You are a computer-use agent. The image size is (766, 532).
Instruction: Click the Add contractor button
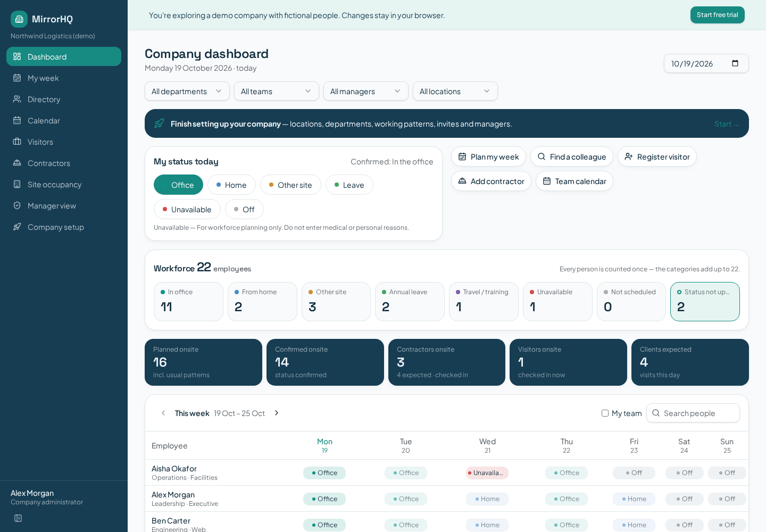pyautogui.click(x=491, y=181)
